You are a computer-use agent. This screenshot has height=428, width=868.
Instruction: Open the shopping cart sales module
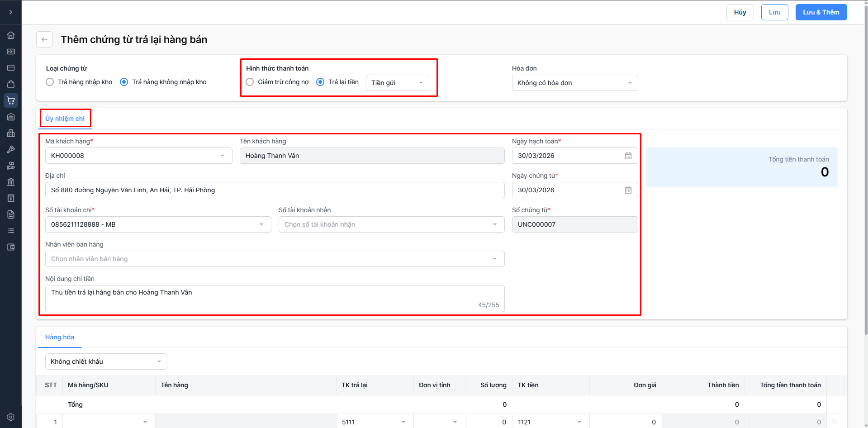click(x=11, y=100)
